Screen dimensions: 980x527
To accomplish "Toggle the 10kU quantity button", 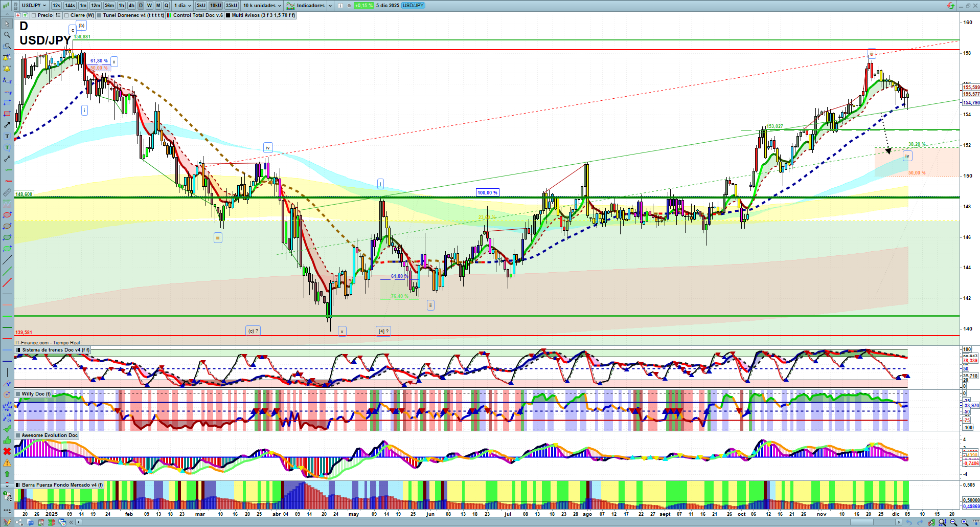I will 216,6.
